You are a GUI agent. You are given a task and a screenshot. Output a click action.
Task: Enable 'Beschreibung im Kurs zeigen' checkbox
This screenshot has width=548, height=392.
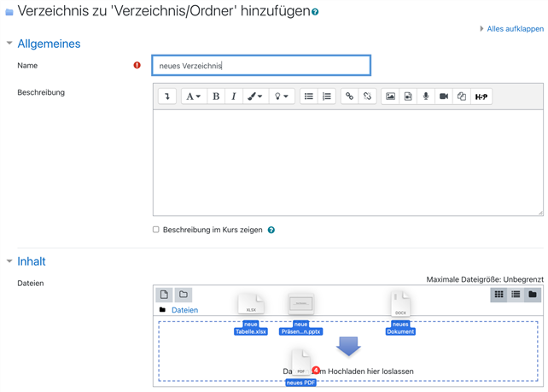coord(156,230)
